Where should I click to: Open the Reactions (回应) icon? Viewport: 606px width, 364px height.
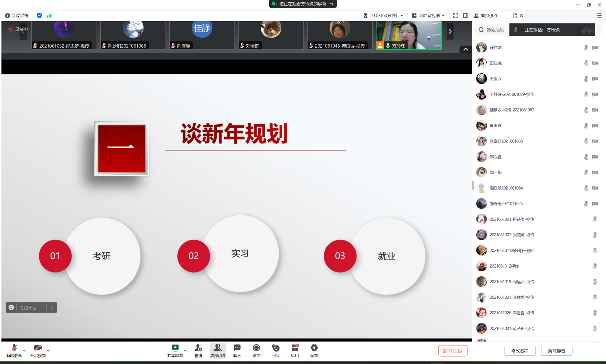tap(275, 348)
